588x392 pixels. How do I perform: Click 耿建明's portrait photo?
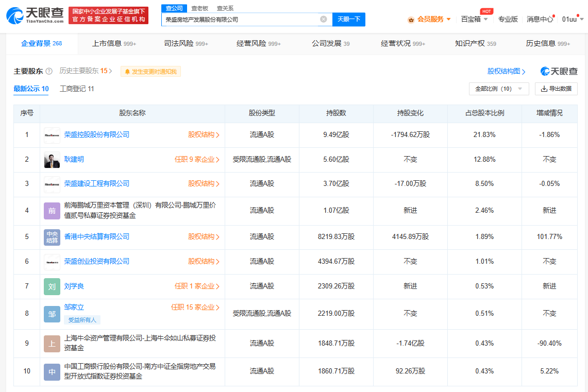coord(52,160)
